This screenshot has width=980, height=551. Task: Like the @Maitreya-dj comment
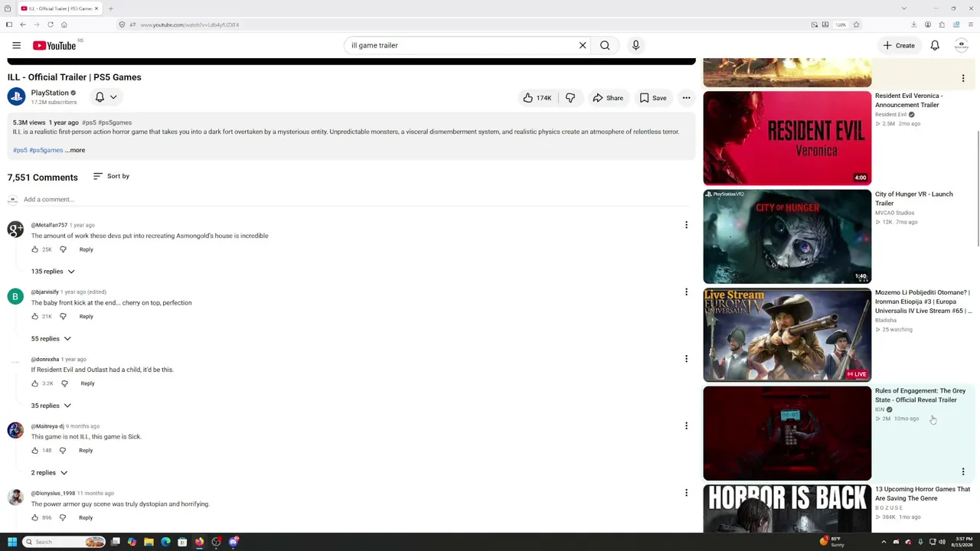pyautogui.click(x=34, y=450)
